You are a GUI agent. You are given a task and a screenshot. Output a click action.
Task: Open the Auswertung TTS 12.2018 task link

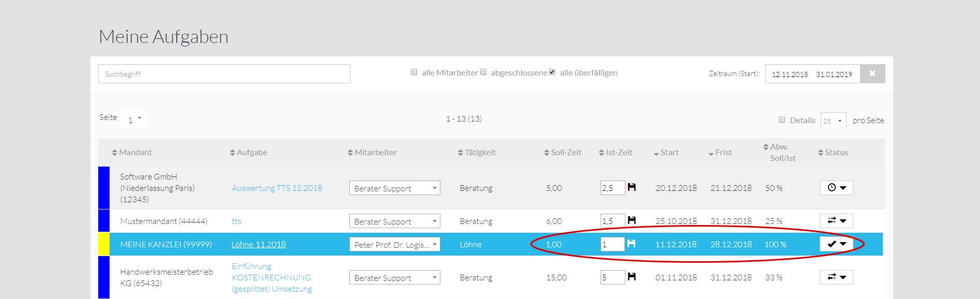coord(277,188)
